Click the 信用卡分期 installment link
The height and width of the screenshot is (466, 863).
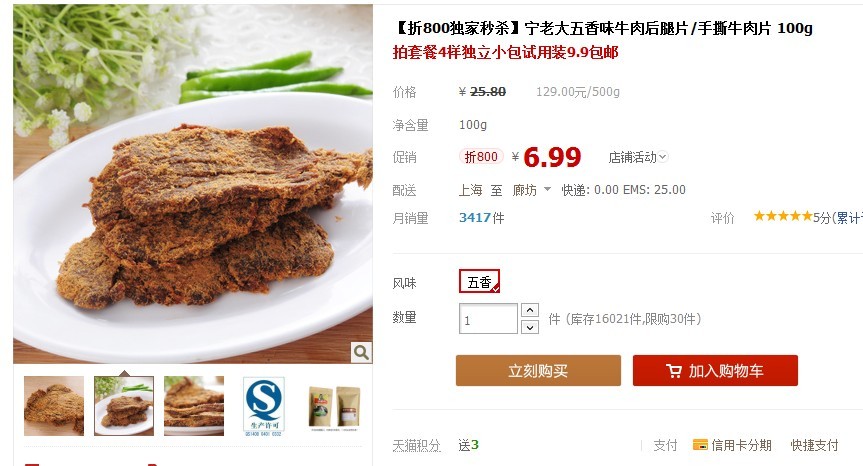[x=741, y=445]
